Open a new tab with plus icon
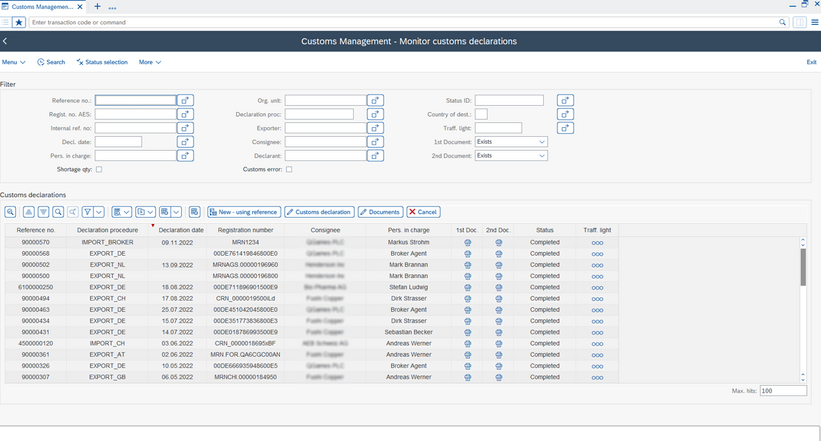Image resolution: width=821 pixels, height=441 pixels. pos(97,7)
